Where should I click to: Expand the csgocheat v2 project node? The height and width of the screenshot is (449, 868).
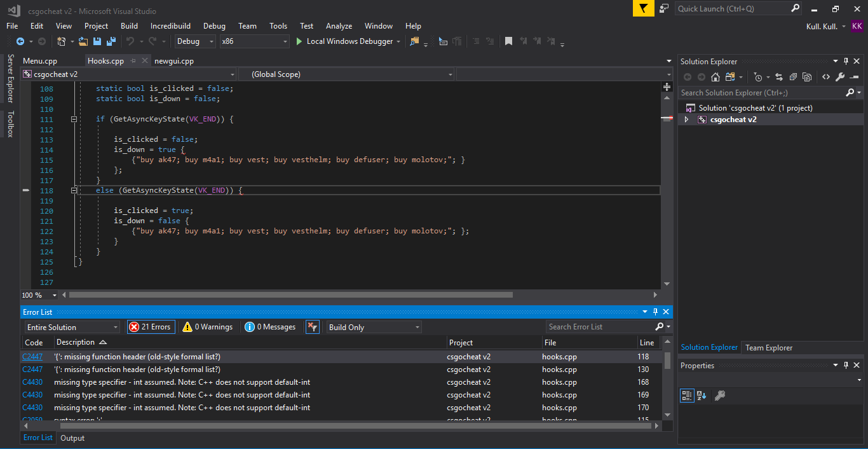[686, 120]
